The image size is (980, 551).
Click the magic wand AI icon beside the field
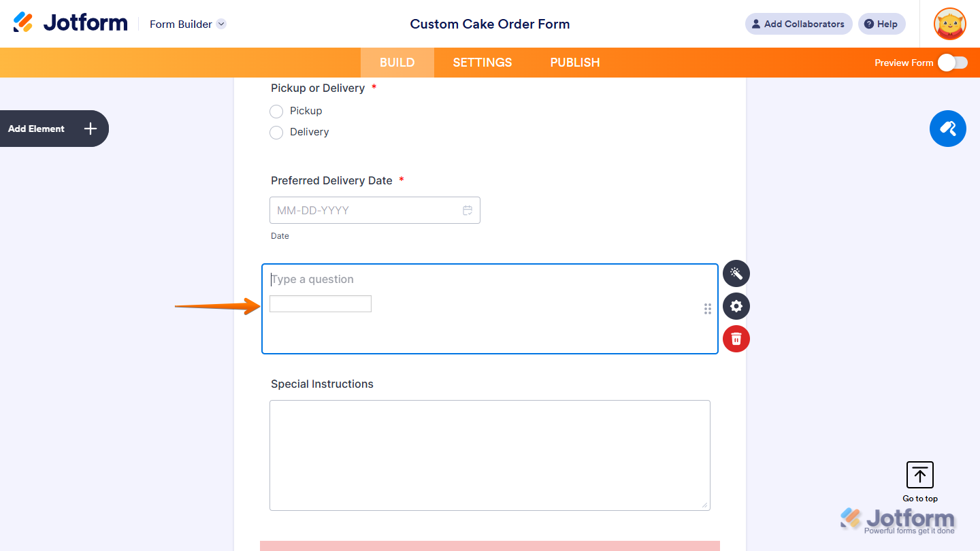[736, 273]
